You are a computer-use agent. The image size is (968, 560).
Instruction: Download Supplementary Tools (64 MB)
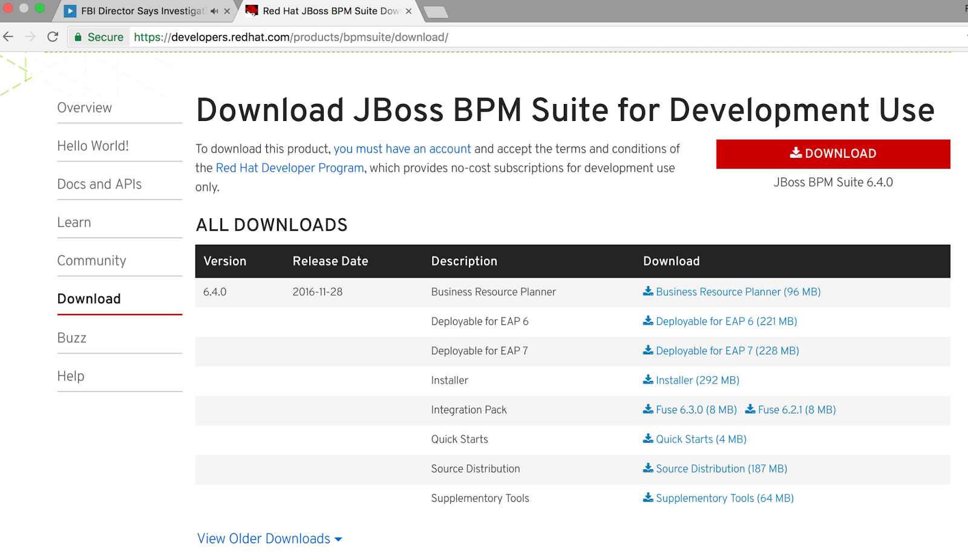[x=725, y=498]
